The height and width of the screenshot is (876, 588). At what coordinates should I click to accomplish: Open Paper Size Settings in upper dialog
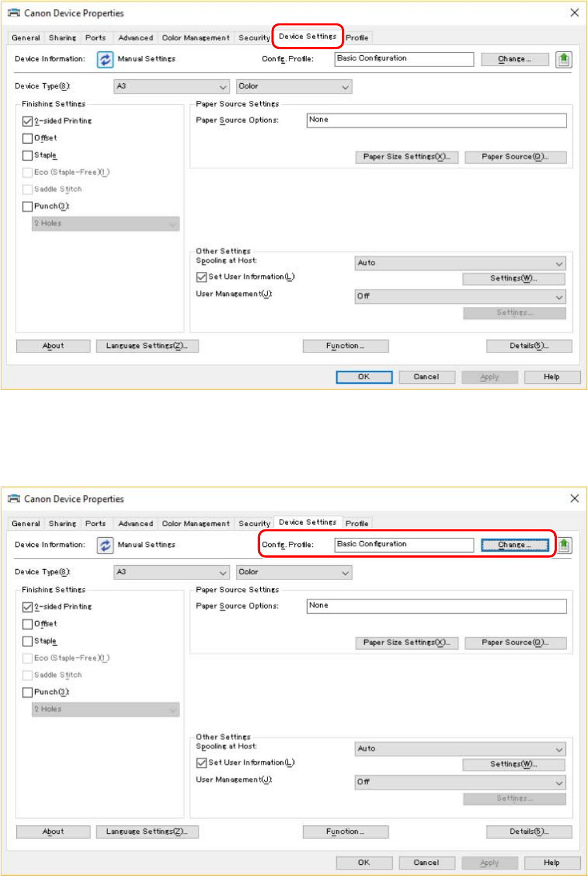coord(407,157)
